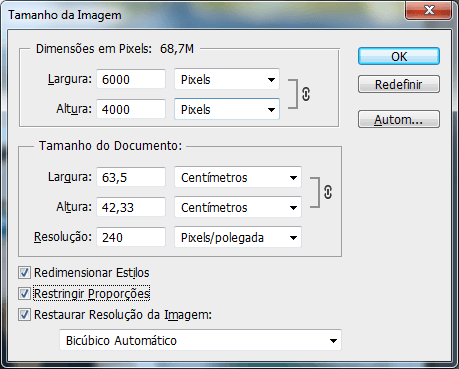
Task: Click document Largura field showing 63,5
Action: [131, 177]
